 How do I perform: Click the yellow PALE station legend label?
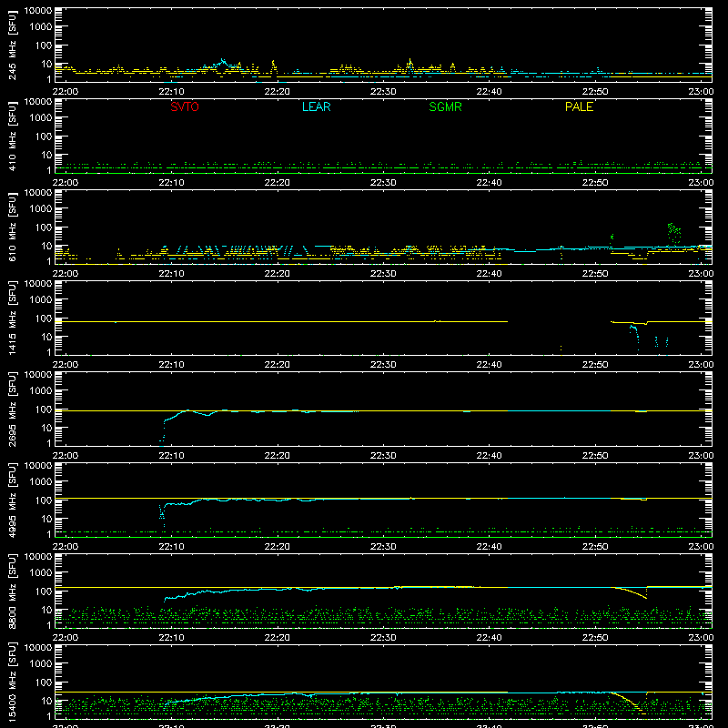click(x=579, y=106)
